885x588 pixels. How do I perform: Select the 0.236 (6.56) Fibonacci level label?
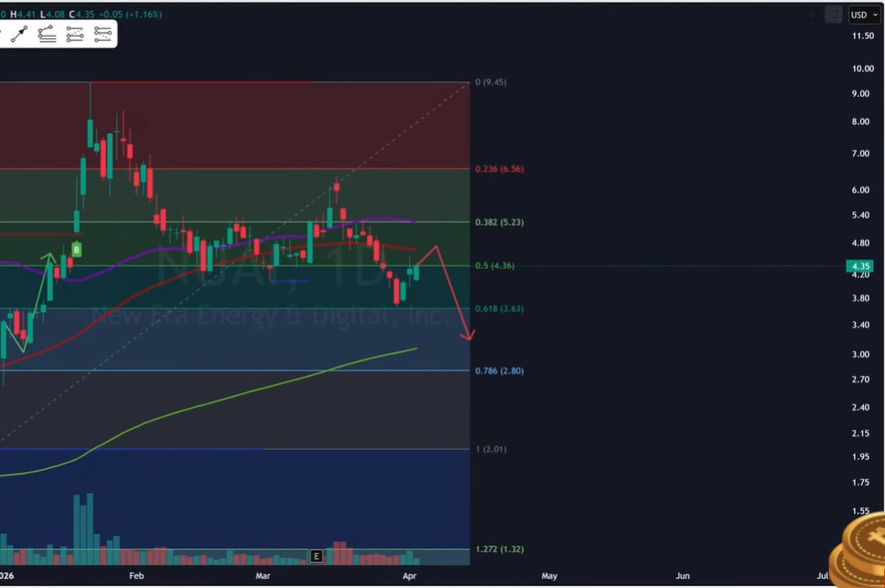point(500,169)
